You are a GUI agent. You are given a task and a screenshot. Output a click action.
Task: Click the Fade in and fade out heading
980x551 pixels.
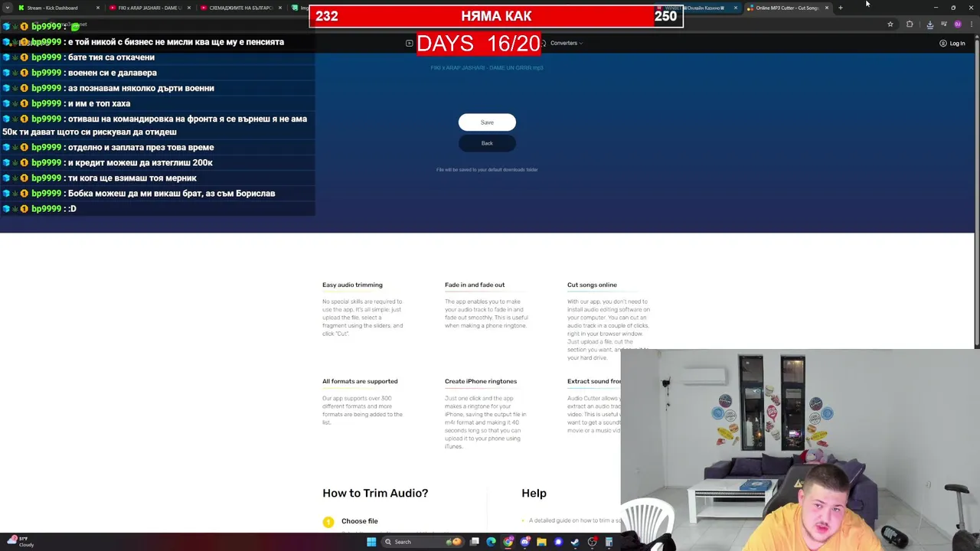(475, 285)
